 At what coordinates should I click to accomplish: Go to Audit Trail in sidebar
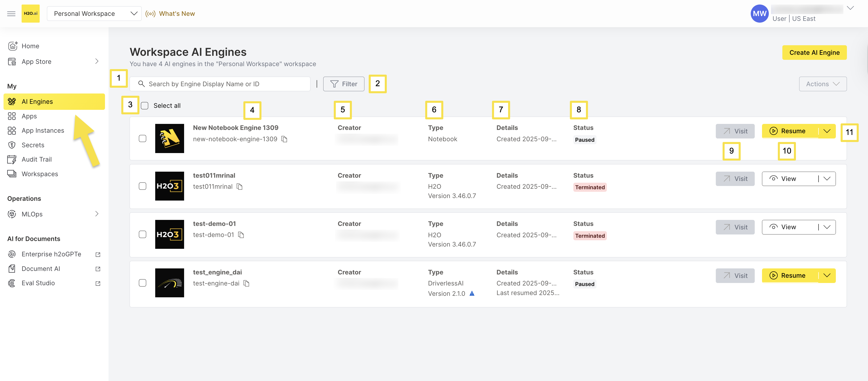(x=36, y=160)
